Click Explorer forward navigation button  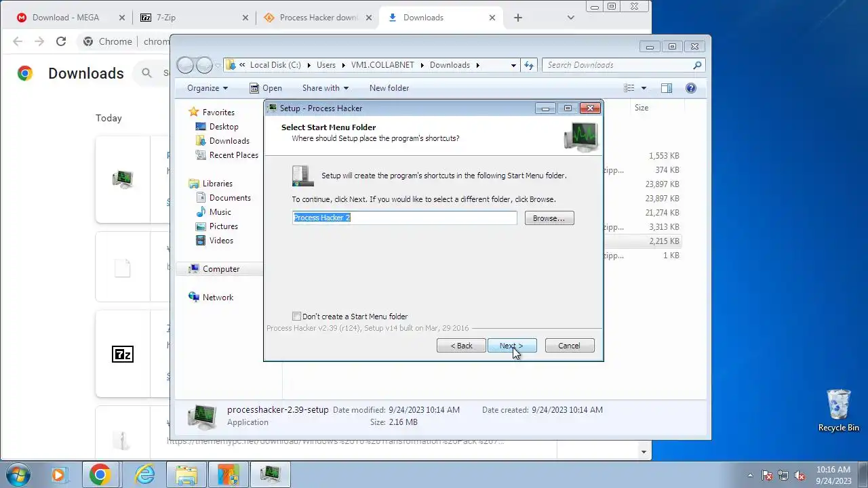pyautogui.click(x=204, y=65)
